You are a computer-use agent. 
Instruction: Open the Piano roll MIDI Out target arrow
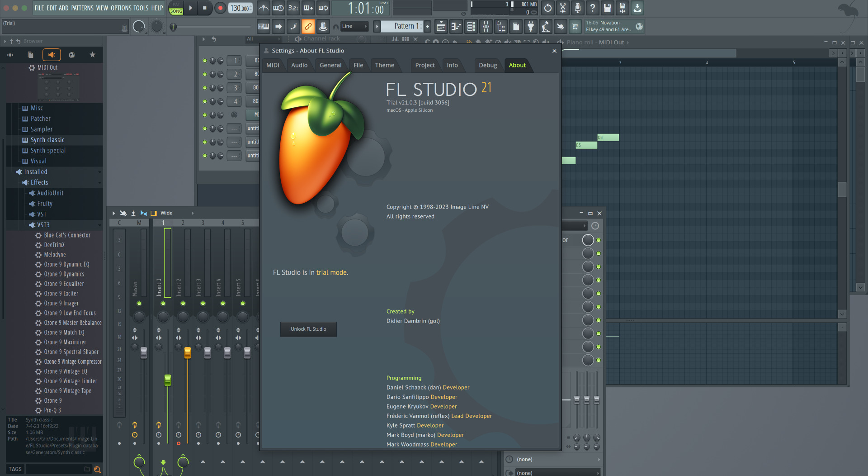pyautogui.click(x=627, y=43)
